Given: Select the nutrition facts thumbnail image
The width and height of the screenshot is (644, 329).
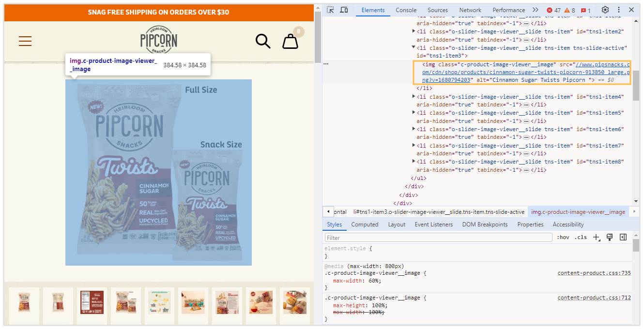Looking at the screenshot, I should tap(92, 302).
